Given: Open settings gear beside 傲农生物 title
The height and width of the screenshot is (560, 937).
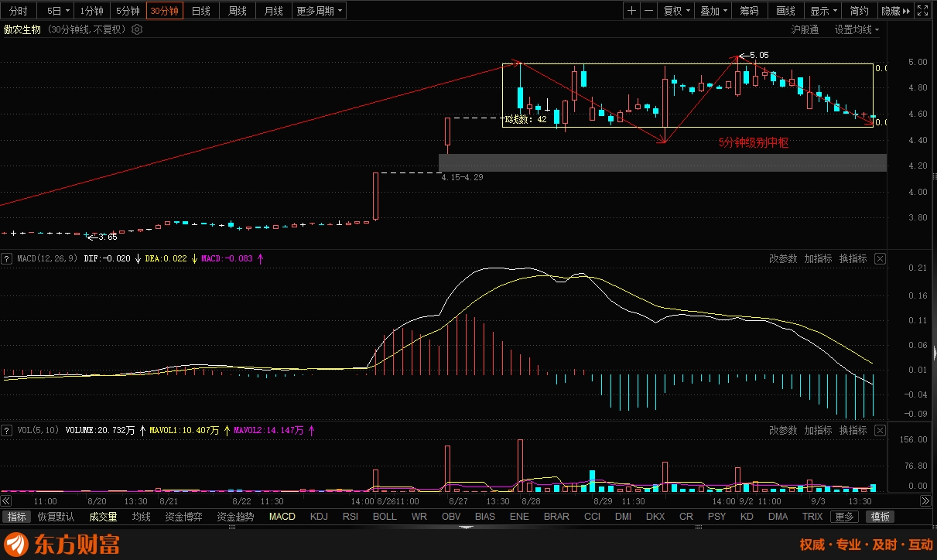Looking at the screenshot, I should click(x=137, y=29).
